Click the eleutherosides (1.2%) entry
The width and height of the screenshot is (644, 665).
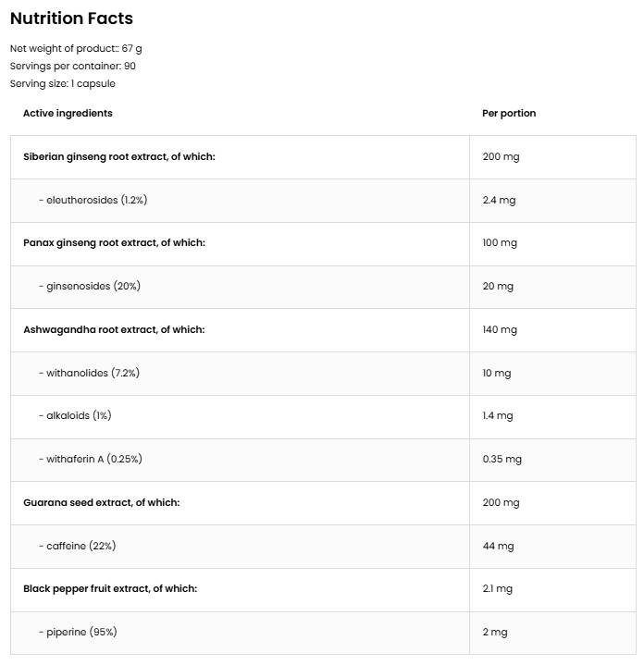[x=93, y=200]
